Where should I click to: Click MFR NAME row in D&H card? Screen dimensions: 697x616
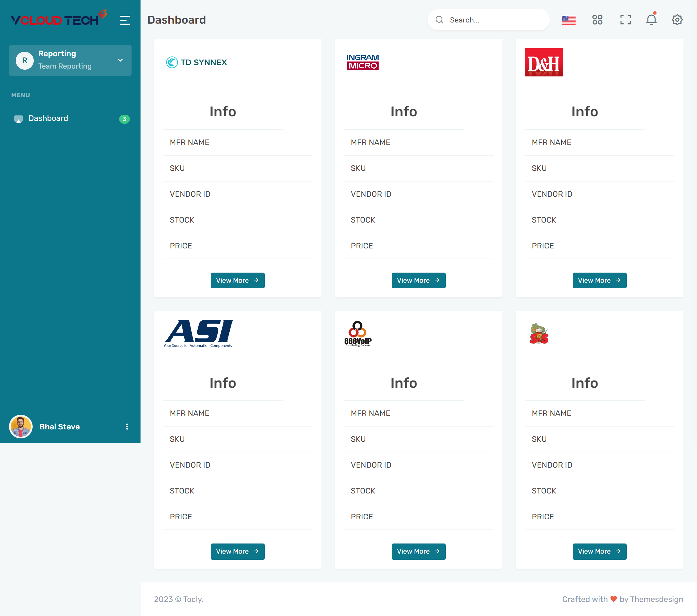tap(599, 142)
